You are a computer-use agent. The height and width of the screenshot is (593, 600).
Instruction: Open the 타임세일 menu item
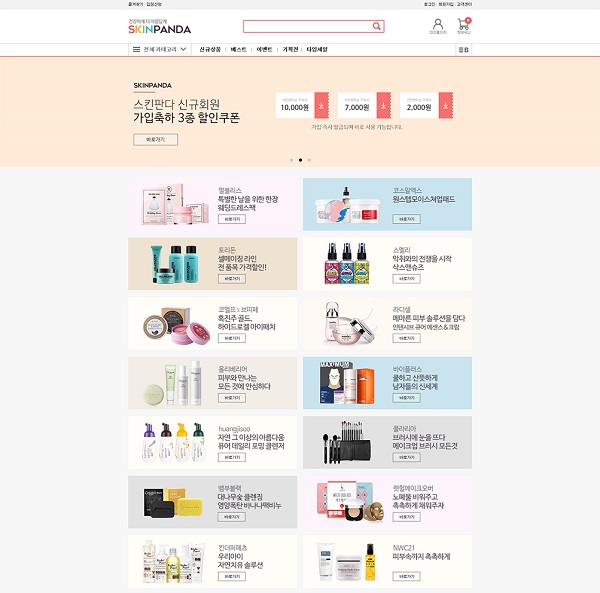(x=317, y=49)
